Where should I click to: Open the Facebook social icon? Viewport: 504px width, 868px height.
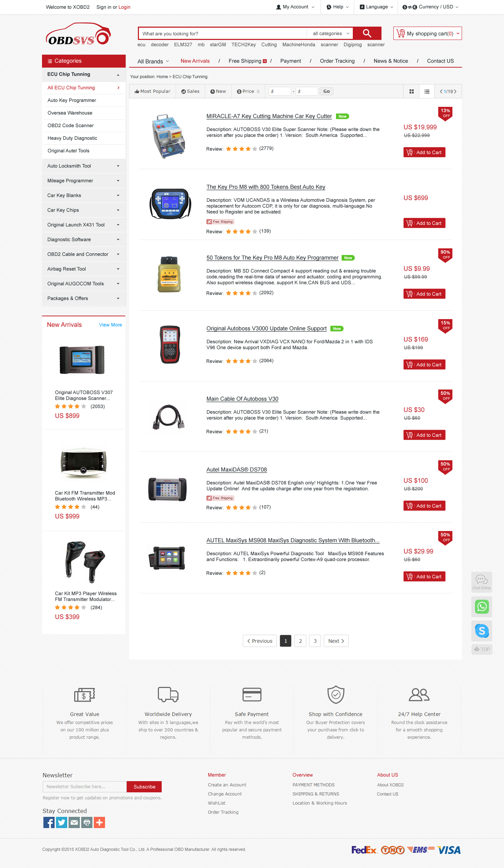click(x=49, y=822)
